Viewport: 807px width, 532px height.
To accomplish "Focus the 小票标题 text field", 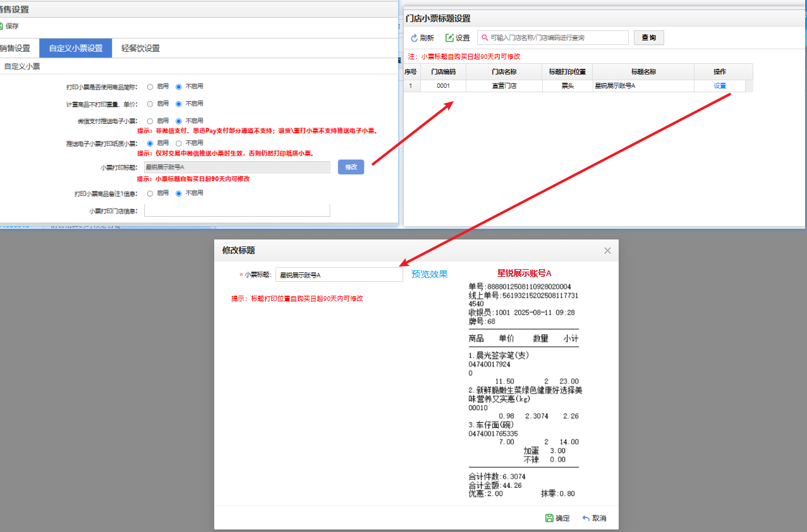I will [x=339, y=275].
